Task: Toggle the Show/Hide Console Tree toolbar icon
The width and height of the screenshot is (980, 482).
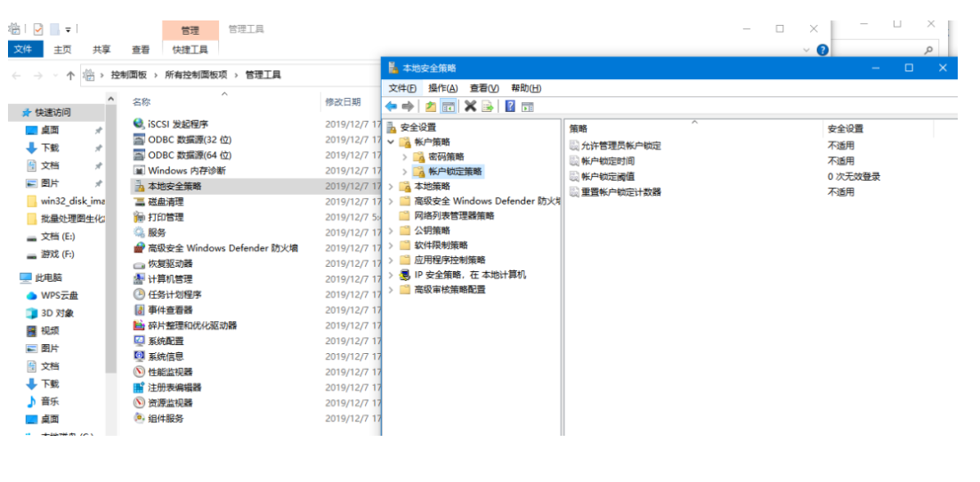Action: click(x=448, y=106)
